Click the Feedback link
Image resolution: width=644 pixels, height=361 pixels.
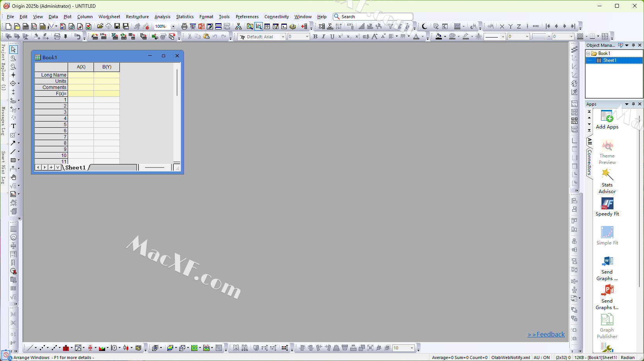coord(546,334)
